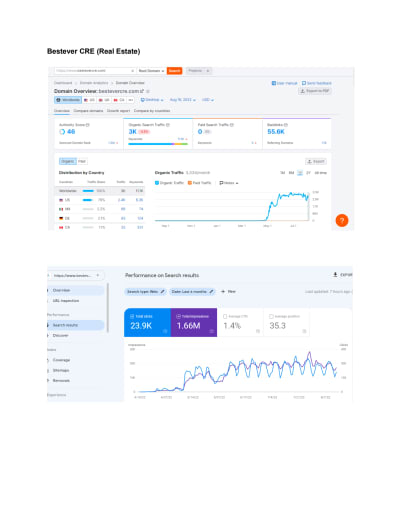Toggle the Paid Traffic chart checkbox
The height and width of the screenshot is (518, 400).
click(x=190, y=183)
